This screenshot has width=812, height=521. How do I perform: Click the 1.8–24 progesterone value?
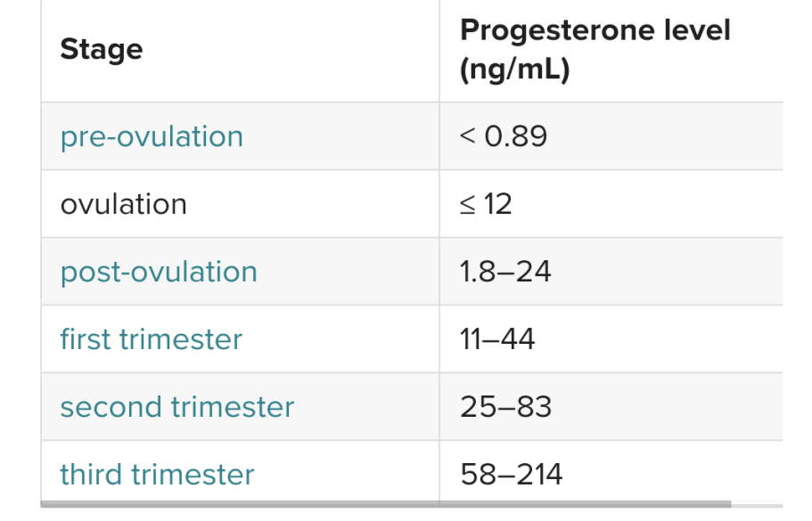(505, 272)
